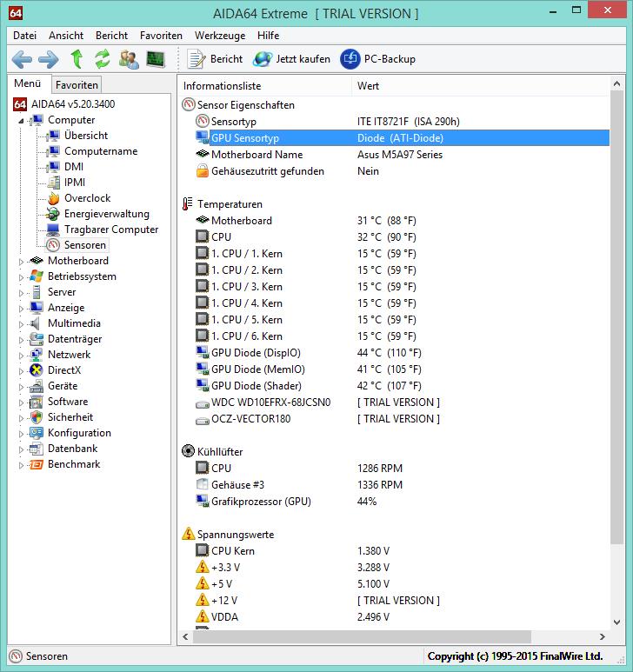Screen dimensions: 633x672
Task: Select the CPU Kern voltage row
Action: pyautogui.click(x=402, y=550)
